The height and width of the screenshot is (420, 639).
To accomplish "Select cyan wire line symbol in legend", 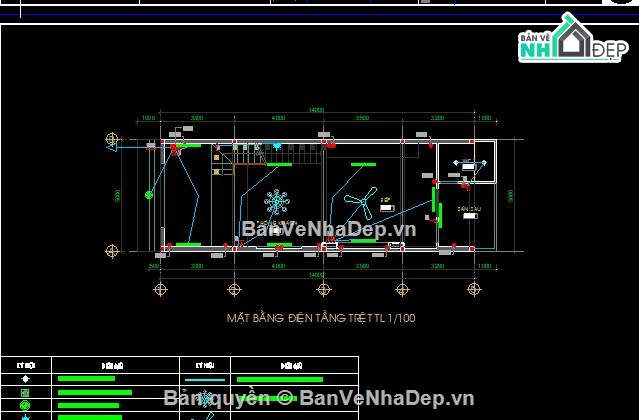I will pyautogui.click(x=205, y=380).
